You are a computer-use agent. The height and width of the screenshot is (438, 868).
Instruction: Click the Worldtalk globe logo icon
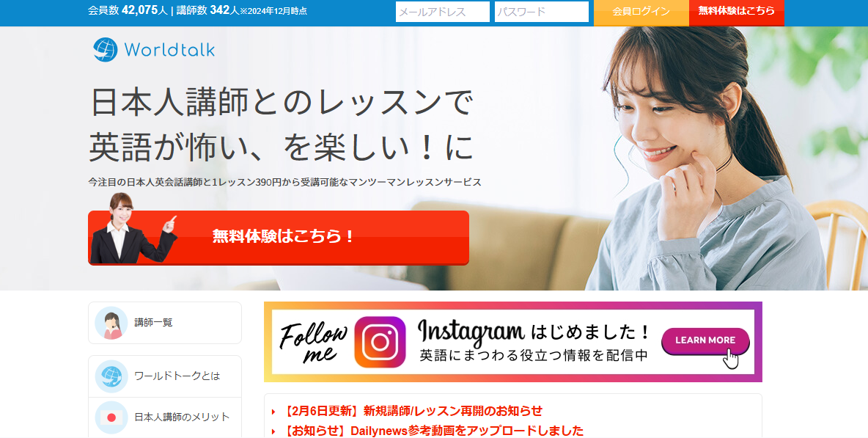coord(105,50)
